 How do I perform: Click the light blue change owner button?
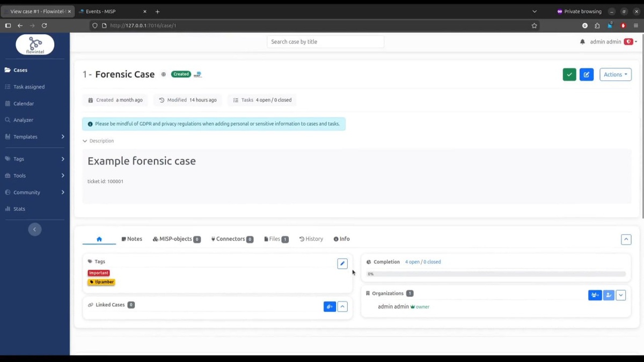click(609, 295)
